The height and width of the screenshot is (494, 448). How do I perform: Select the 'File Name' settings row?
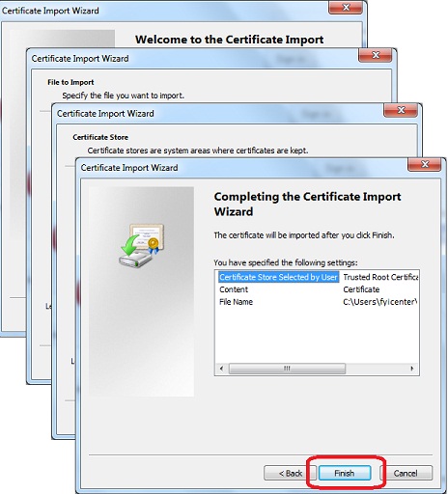(x=236, y=302)
